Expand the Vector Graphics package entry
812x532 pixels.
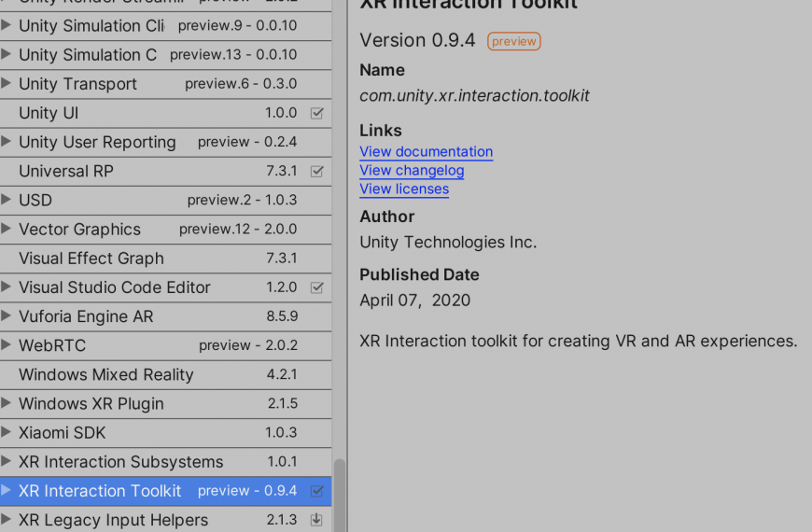[6, 229]
